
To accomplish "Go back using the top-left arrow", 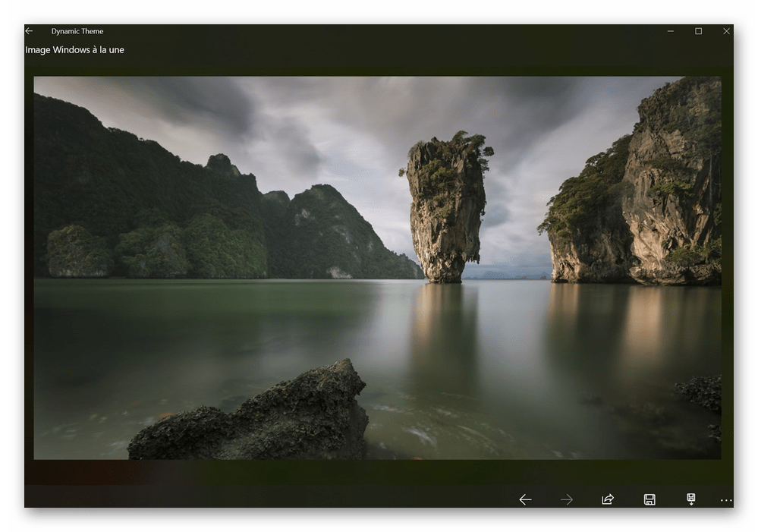I will (x=29, y=31).
